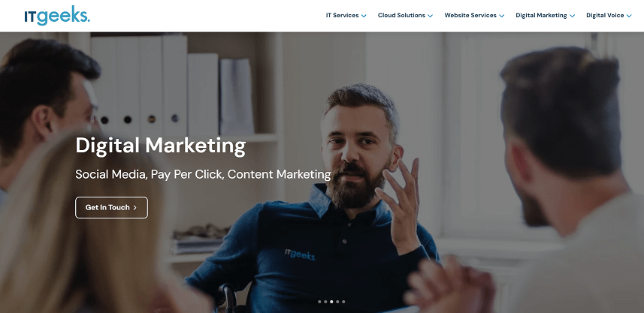Viewport: 644px width, 313px height.
Task: Click the Get In Touch button
Action: coord(111,208)
